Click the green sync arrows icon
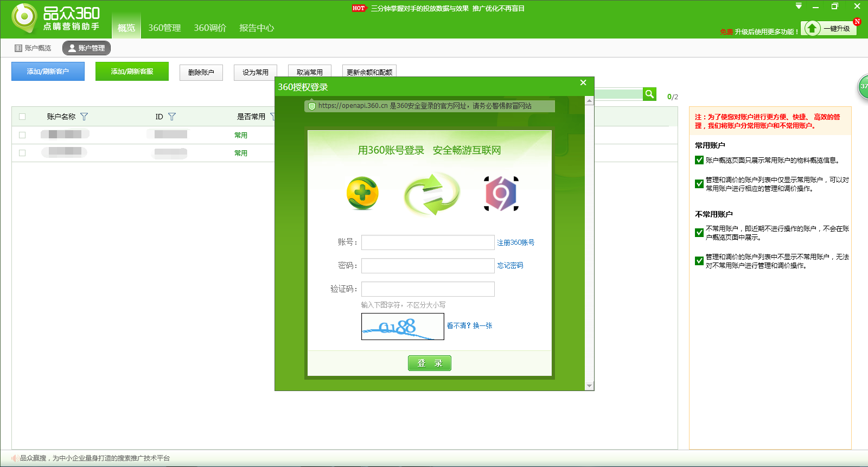The width and height of the screenshot is (868, 467). click(x=432, y=194)
